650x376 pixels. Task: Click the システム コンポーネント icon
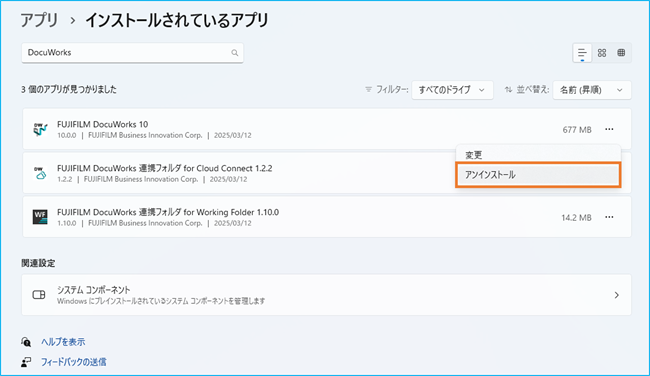pyautogui.click(x=39, y=295)
